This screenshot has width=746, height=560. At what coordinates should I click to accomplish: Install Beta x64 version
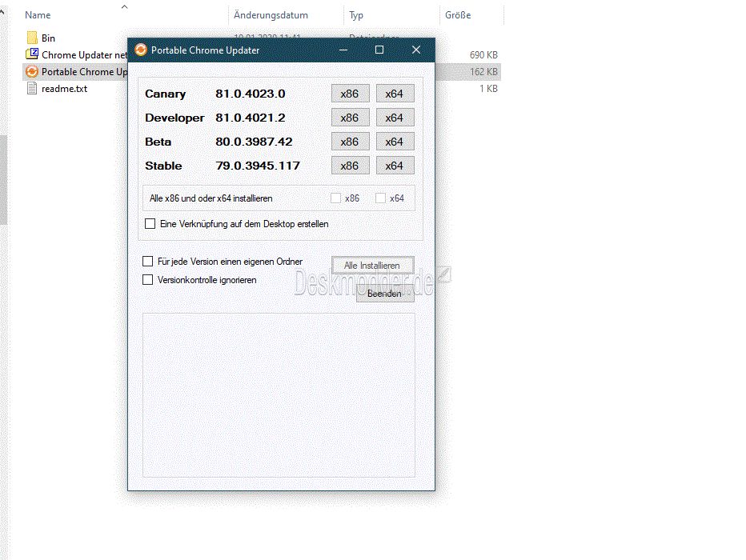point(395,142)
